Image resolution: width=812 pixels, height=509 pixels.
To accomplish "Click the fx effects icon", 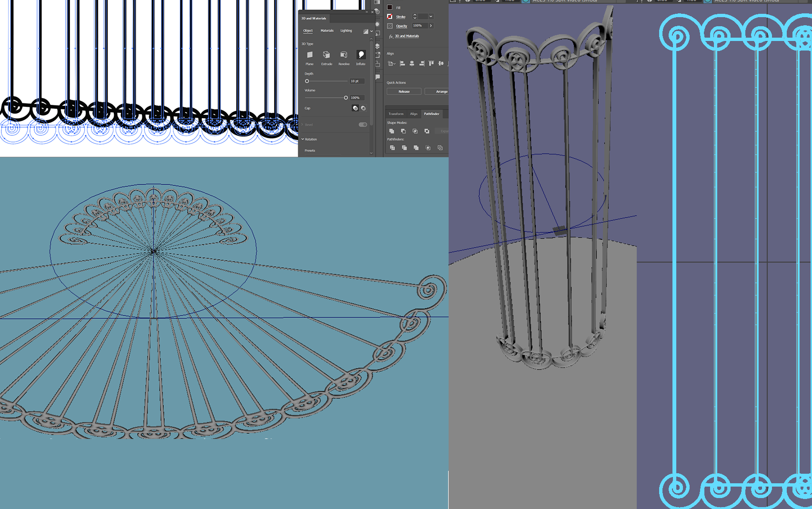I will 391,36.
